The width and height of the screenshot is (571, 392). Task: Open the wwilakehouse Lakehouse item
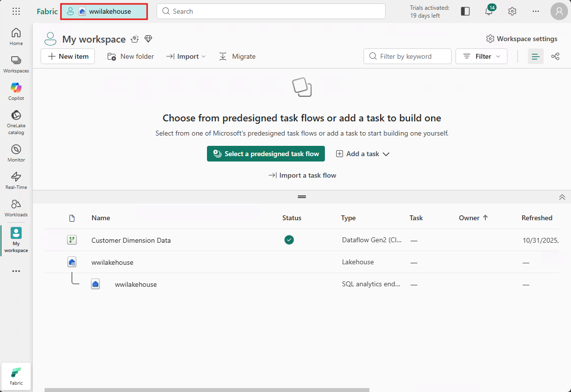[x=112, y=262]
